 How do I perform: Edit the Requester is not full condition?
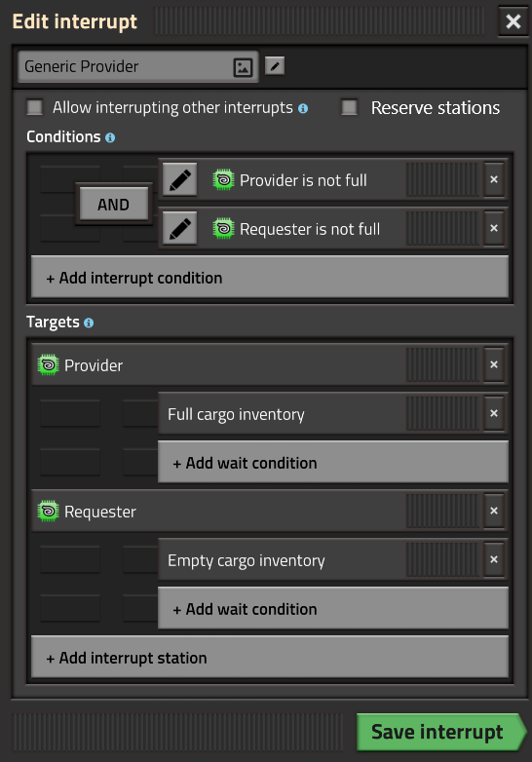pyautogui.click(x=179, y=228)
